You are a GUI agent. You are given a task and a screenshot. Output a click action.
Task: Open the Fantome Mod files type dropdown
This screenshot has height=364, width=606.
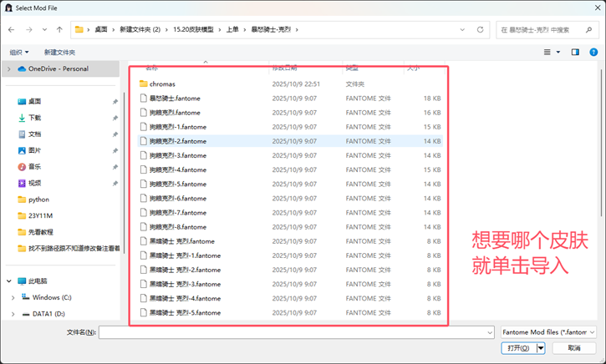(x=548, y=332)
